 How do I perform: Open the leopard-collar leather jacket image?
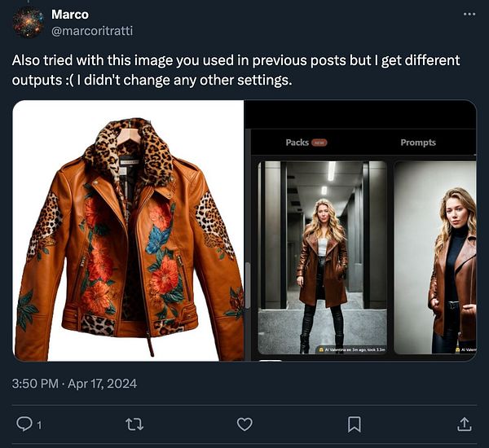coord(128,231)
